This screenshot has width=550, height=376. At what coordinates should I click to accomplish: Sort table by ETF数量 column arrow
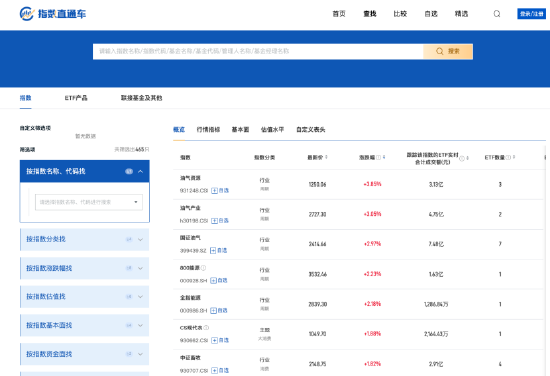click(x=514, y=157)
